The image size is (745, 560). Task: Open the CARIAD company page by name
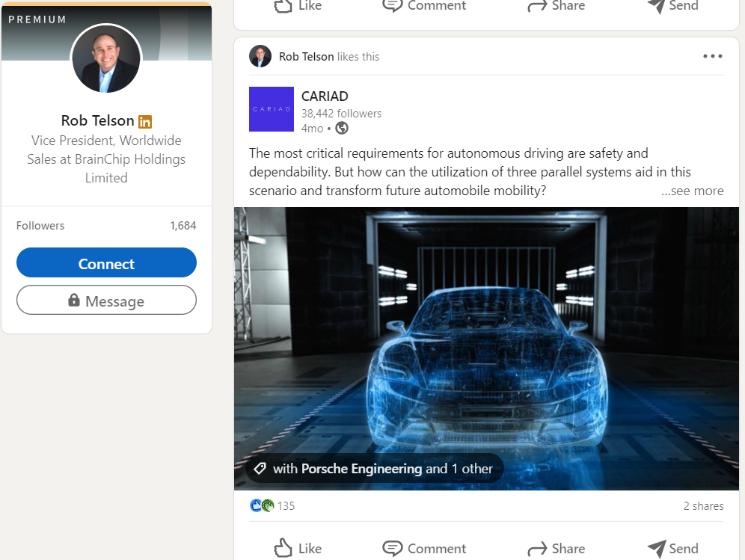coord(325,96)
